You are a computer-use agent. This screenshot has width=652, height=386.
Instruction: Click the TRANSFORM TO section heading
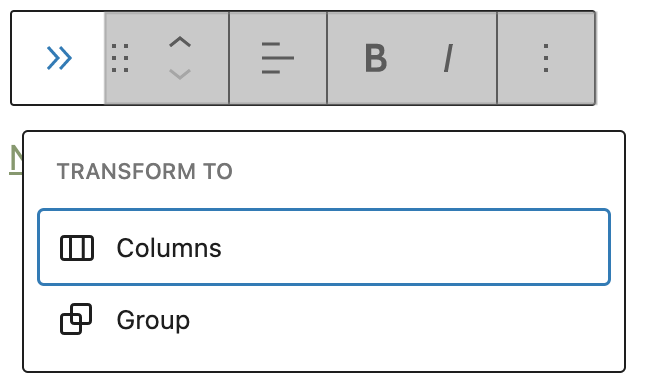pos(145,171)
